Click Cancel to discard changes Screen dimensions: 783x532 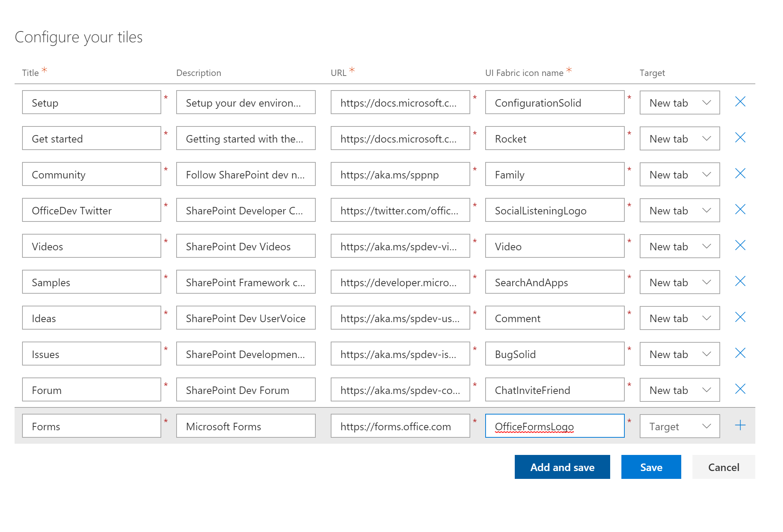[724, 467]
